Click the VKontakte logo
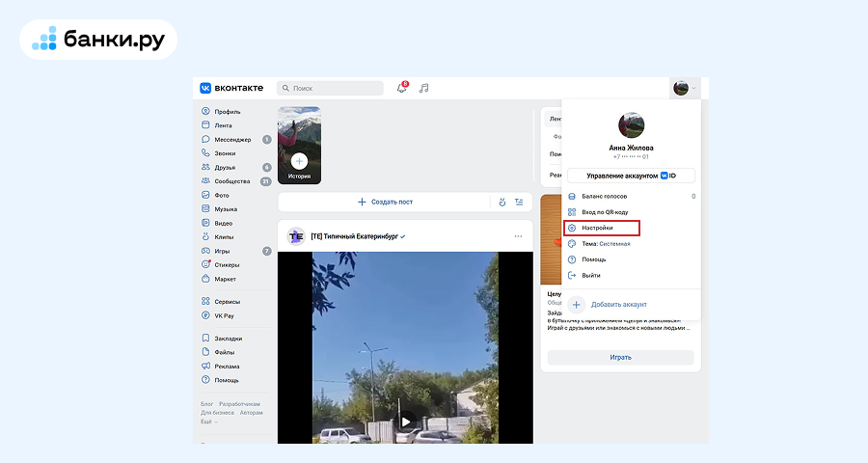Viewport: 868px width, 463px height. [x=231, y=88]
